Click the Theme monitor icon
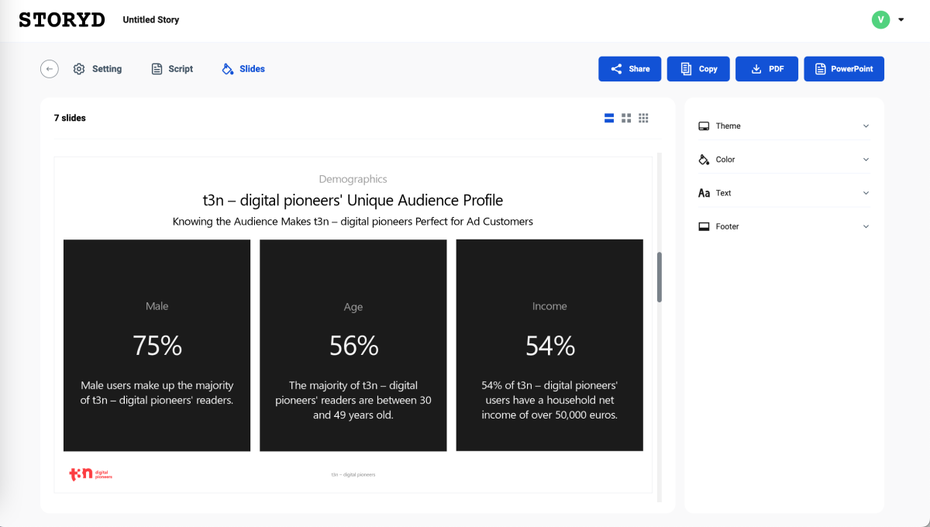 pyautogui.click(x=704, y=126)
